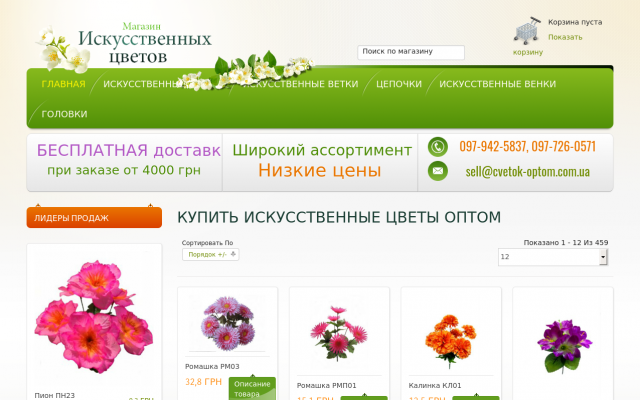This screenshot has height=400, width=640.
Task: Open the Ромашка РМ03 product title
Action: tap(212, 367)
